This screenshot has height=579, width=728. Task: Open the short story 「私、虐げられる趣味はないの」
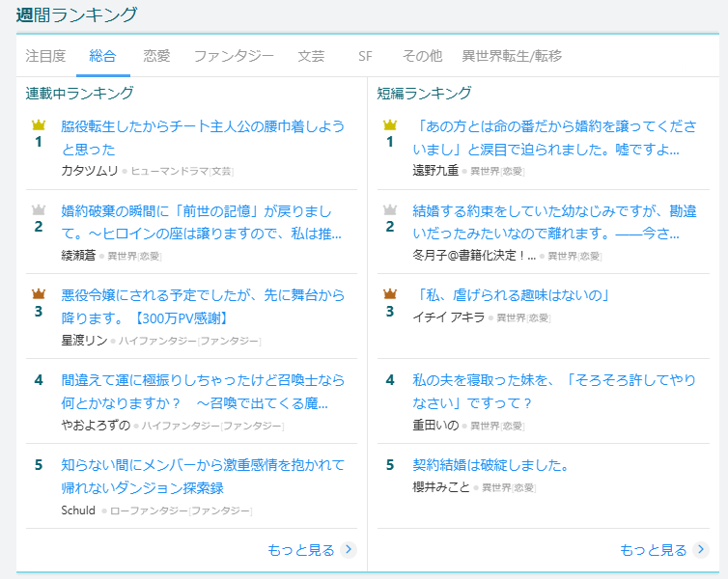[518, 294]
